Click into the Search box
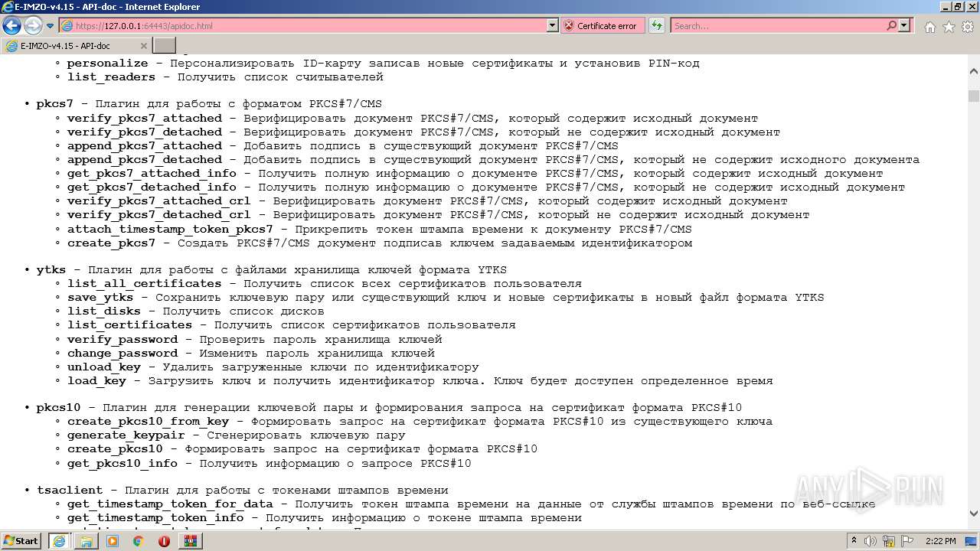This screenshot has width=980, height=551. (777, 25)
